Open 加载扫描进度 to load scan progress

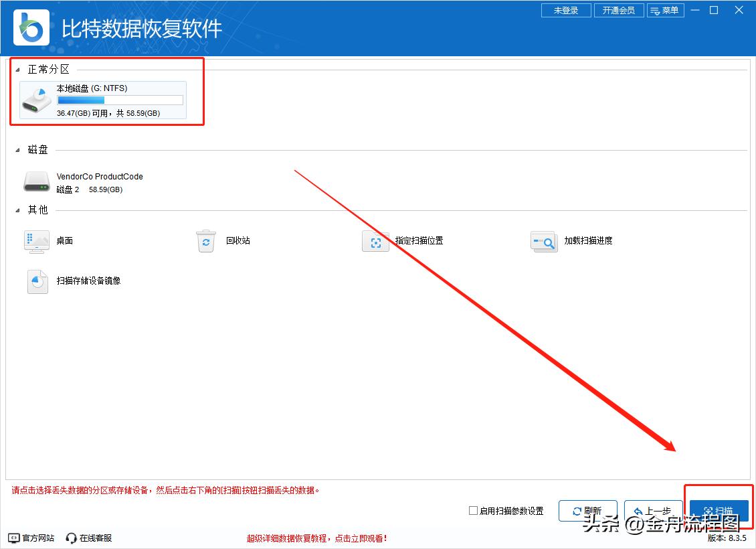544,241
